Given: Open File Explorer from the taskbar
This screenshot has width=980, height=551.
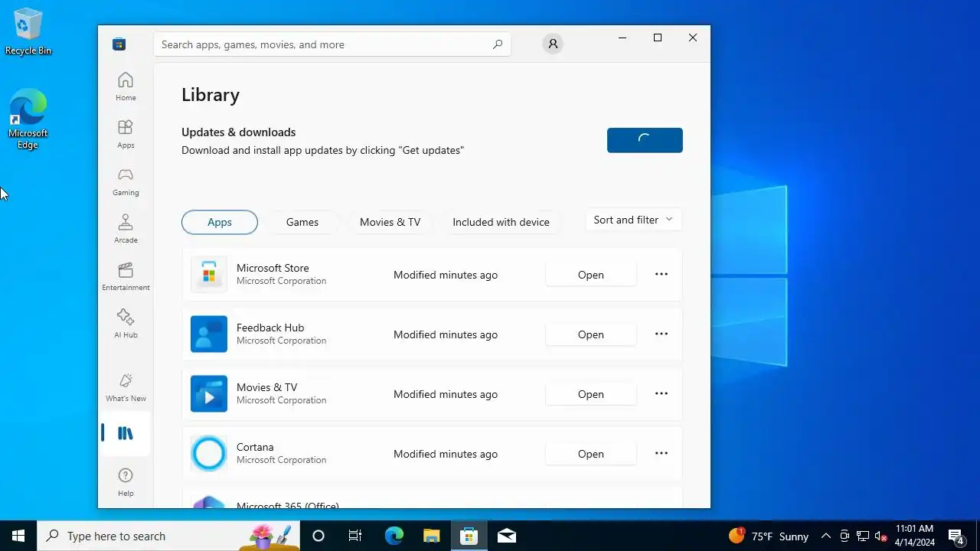Looking at the screenshot, I should pyautogui.click(x=431, y=536).
